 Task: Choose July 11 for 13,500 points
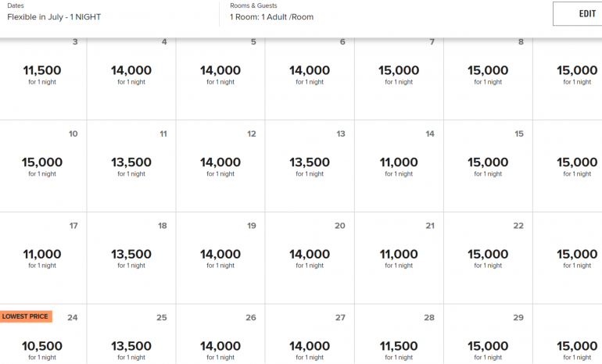point(131,166)
